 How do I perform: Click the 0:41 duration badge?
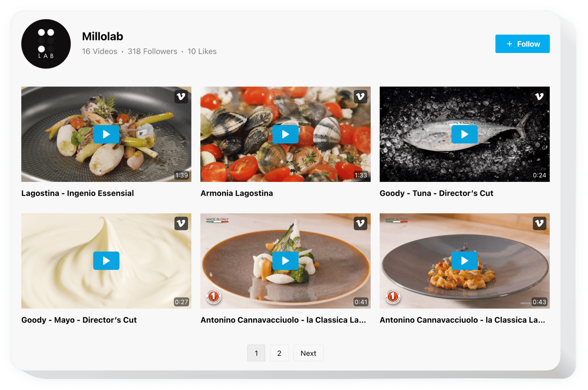tap(361, 302)
